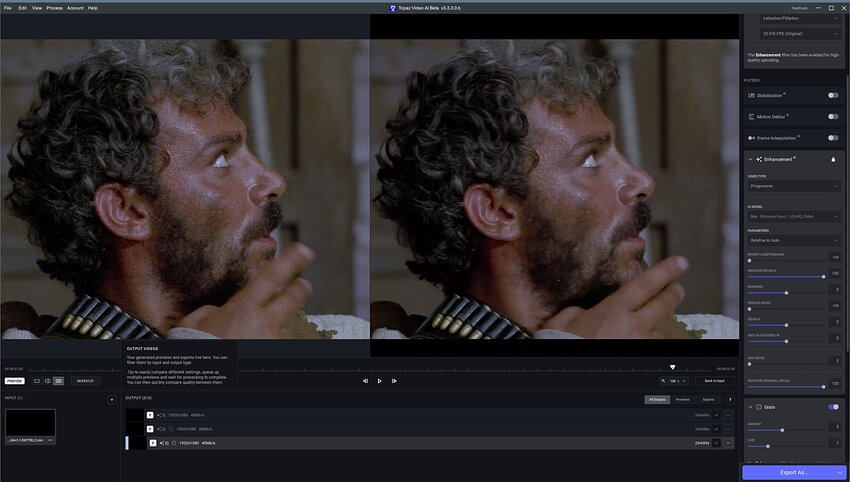Click the timeline playhead marker

(x=672, y=367)
